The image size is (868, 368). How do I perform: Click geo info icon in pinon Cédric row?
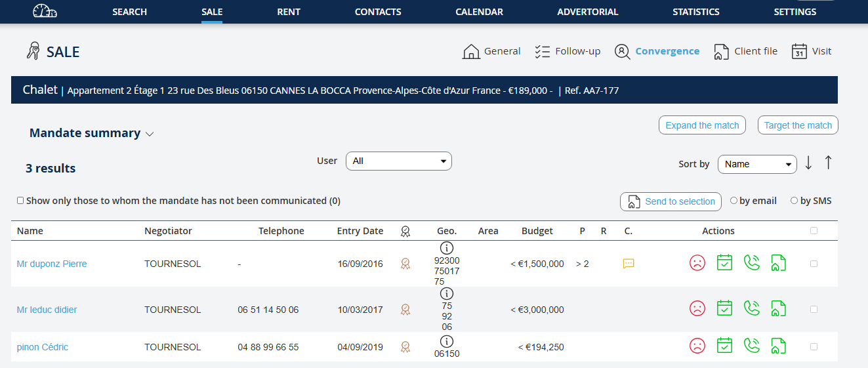pyautogui.click(x=447, y=341)
